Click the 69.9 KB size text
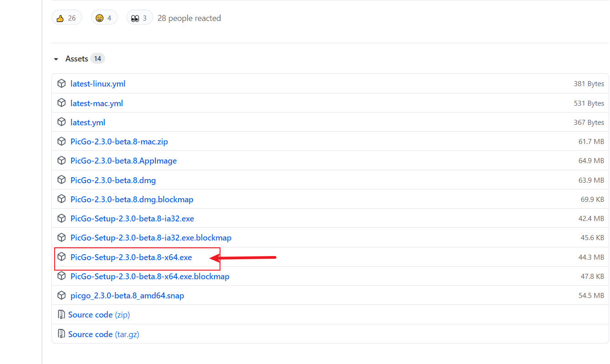This screenshot has height=364, width=610. click(x=592, y=200)
